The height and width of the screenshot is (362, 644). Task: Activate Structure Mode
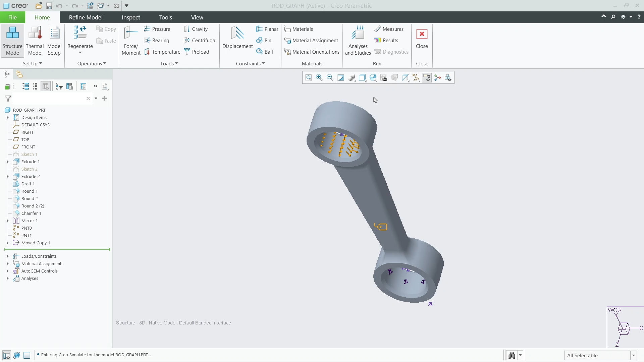click(12, 41)
